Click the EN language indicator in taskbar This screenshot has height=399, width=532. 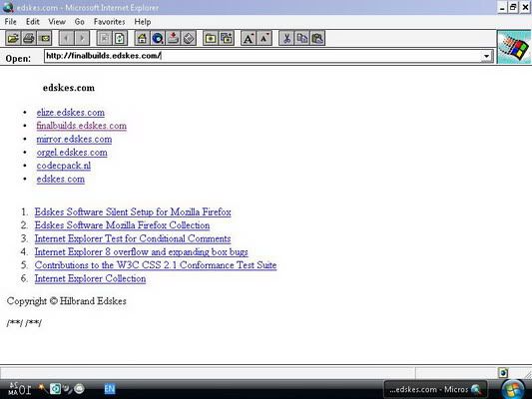coord(109,389)
